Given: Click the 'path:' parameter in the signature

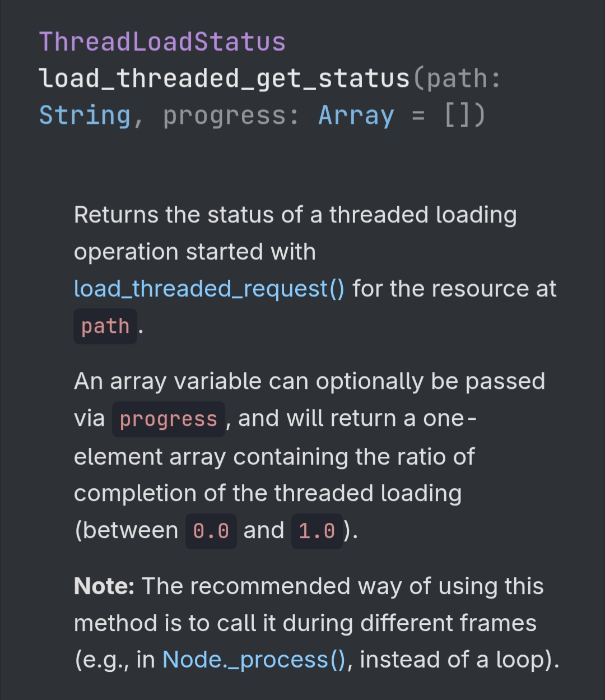Looking at the screenshot, I should (x=463, y=78).
